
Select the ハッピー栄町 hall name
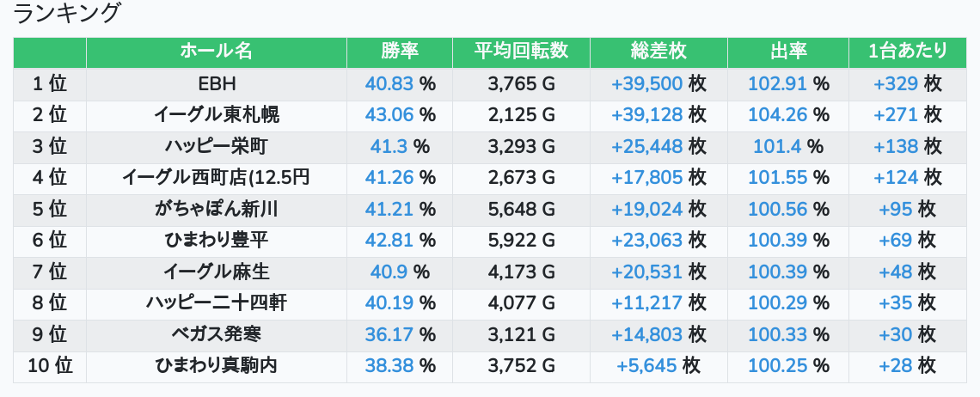(x=216, y=146)
